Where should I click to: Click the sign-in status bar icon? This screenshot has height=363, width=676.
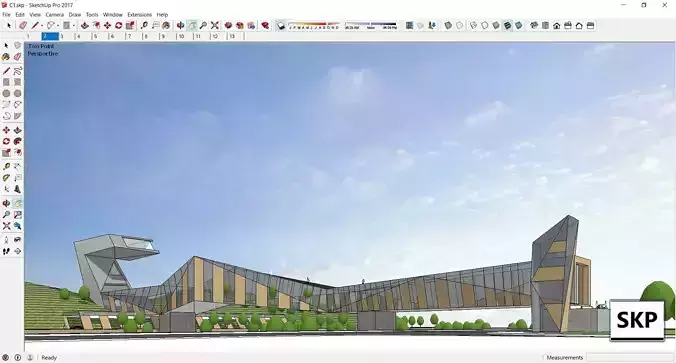point(30,357)
